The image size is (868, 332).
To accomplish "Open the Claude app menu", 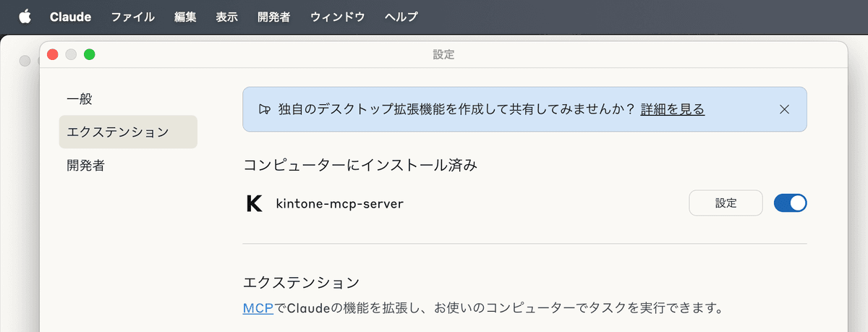I will [70, 17].
